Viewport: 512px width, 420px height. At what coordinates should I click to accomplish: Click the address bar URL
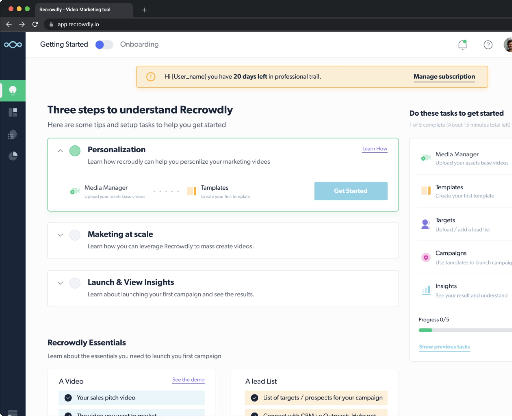78,24
